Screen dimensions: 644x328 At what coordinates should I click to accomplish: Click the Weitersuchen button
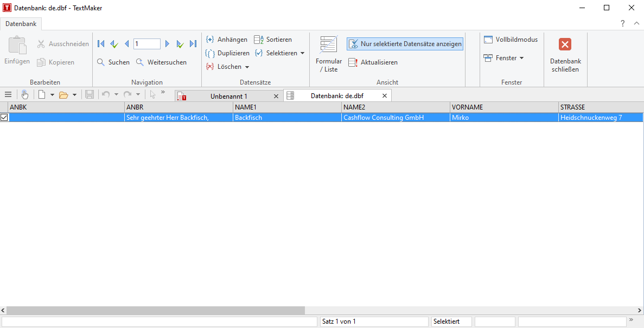click(161, 62)
